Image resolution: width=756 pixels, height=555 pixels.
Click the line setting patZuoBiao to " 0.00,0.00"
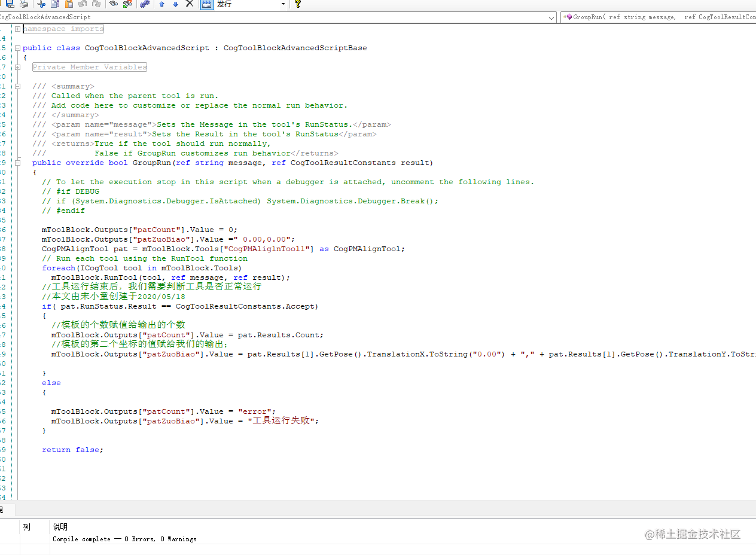click(x=169, y=239)
